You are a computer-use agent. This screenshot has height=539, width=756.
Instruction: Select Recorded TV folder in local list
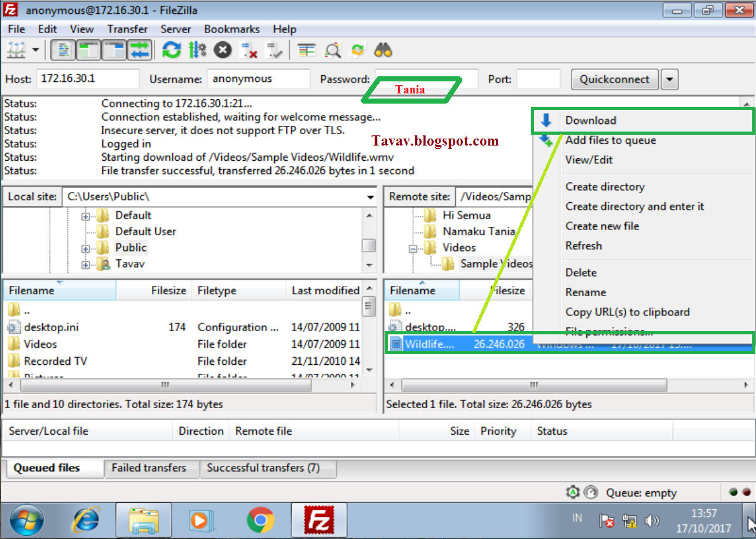[x=55, y=361]
